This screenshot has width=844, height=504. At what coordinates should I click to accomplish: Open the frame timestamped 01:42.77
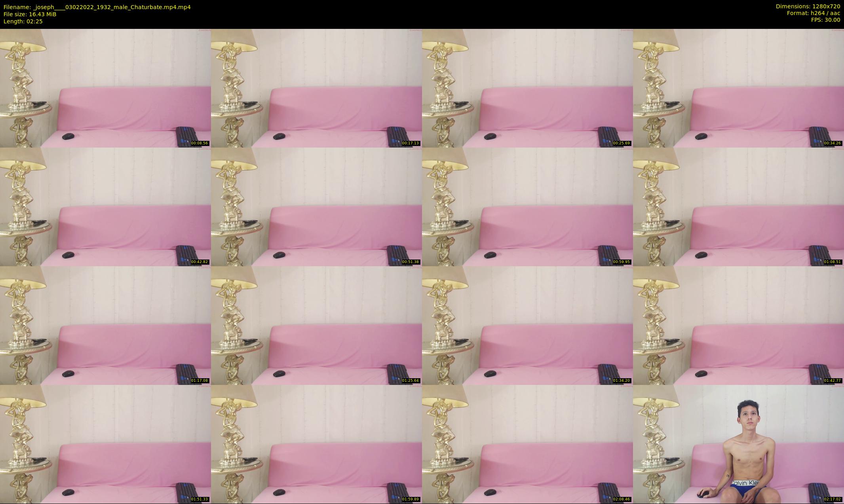(x=738, y=325)
